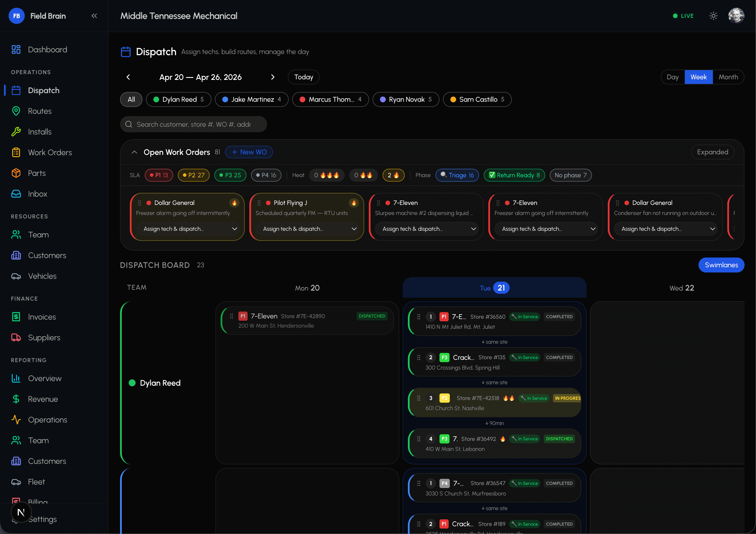Click the Fleet car icon
The image size is (756, 534).
[16, 482]
